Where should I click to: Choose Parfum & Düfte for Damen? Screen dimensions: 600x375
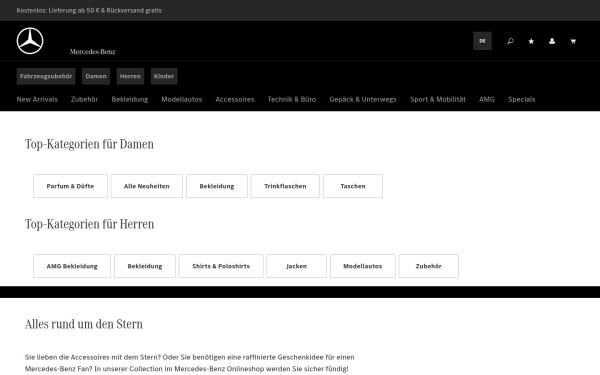70,186
